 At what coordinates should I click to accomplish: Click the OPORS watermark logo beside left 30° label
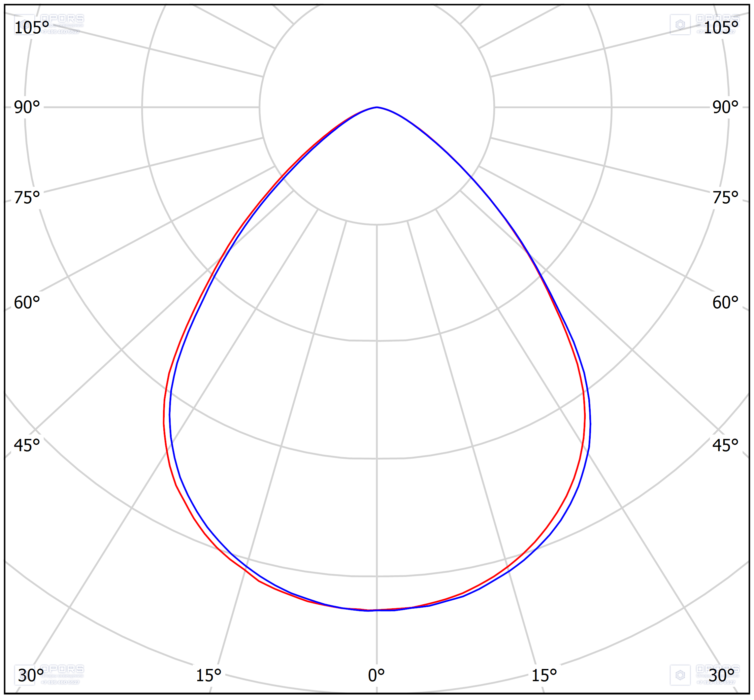pyautogui.click(x=49, y=674)
